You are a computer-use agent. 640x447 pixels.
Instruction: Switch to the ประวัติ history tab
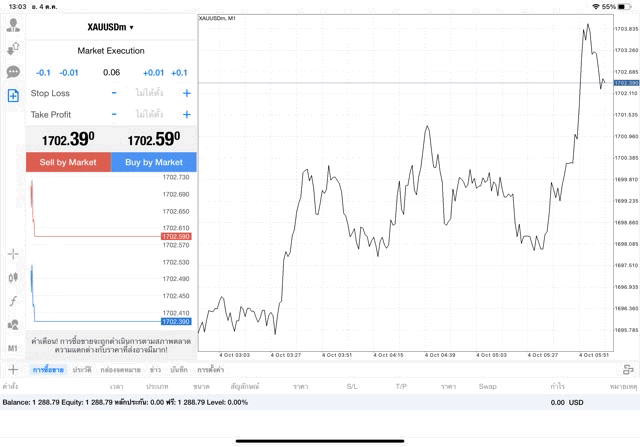click(82, 370)
